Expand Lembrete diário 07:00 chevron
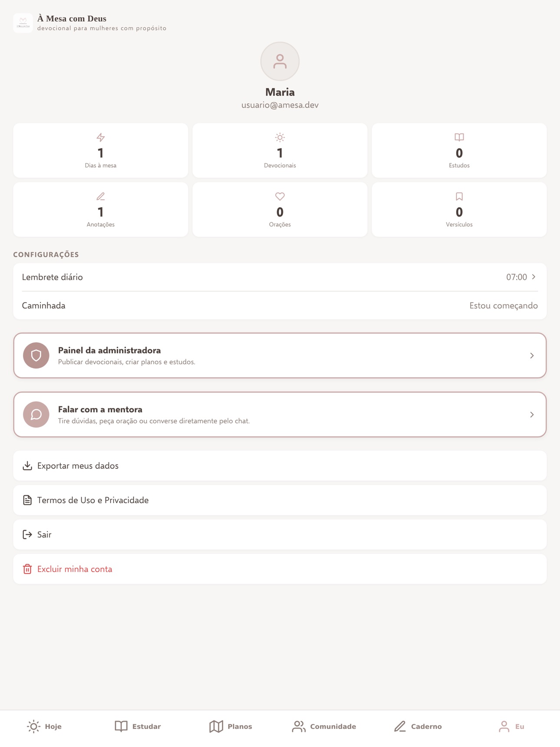Viewport: 560px width, 747px height. (534, 277)
